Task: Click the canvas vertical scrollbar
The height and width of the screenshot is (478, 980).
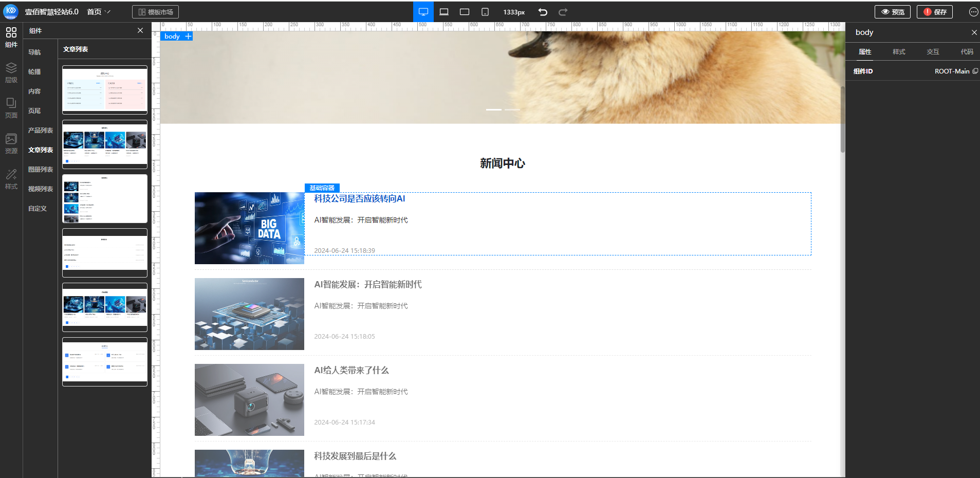Action: 843,119
